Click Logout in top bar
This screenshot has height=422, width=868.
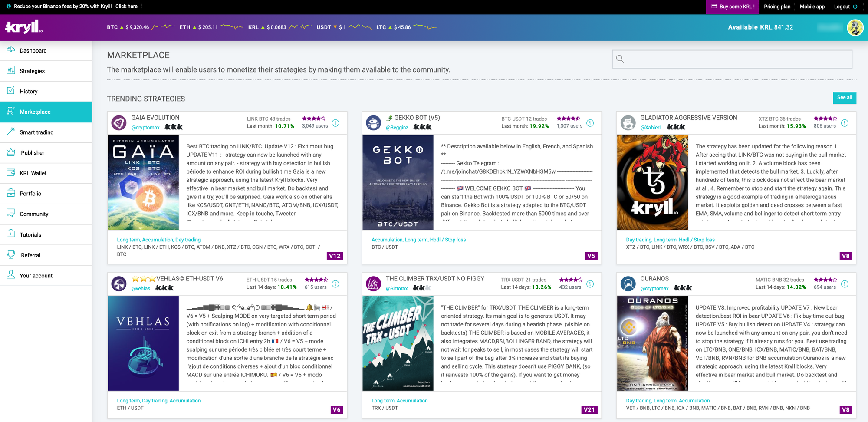842,7
